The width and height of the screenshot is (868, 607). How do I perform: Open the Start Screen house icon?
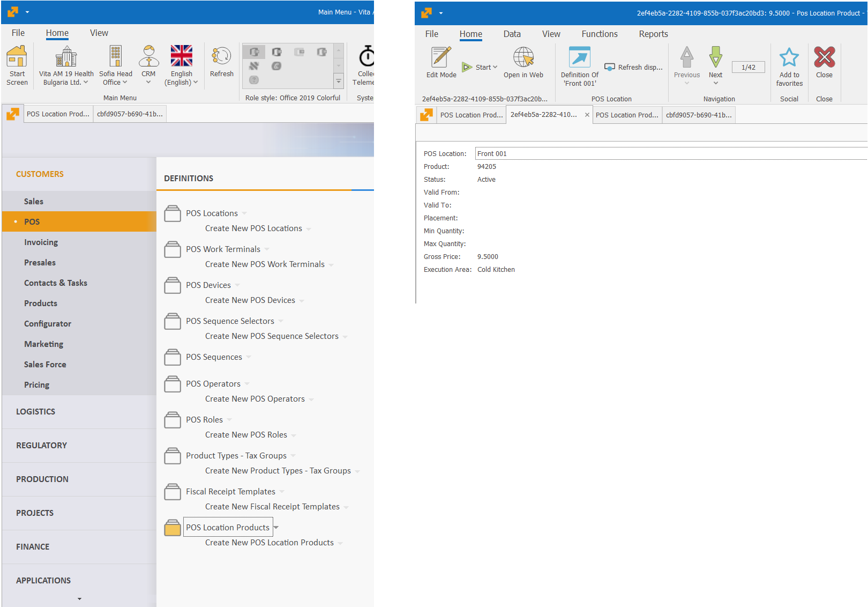[17, 56]
